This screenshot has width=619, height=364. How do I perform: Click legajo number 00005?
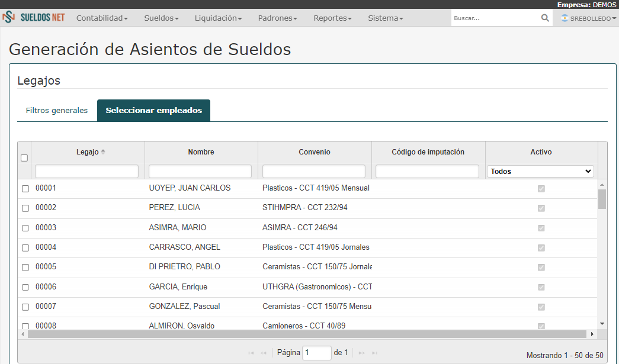click(46, 267)
